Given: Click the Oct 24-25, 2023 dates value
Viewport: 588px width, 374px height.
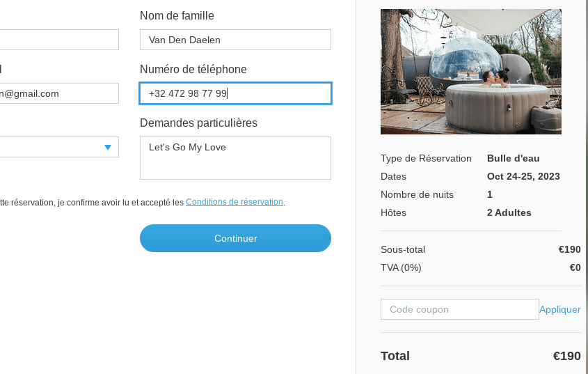Looking at the screenshot, I should click(x=523, y=176).
